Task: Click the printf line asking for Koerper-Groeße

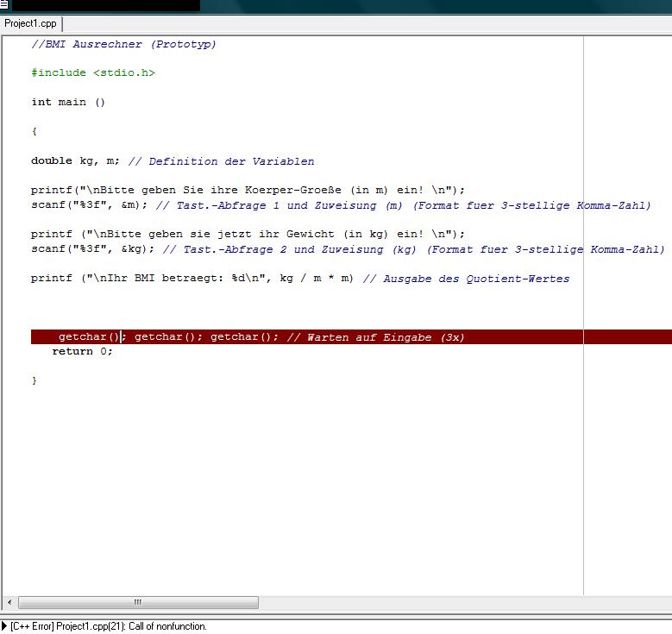Action: (248, 190)
